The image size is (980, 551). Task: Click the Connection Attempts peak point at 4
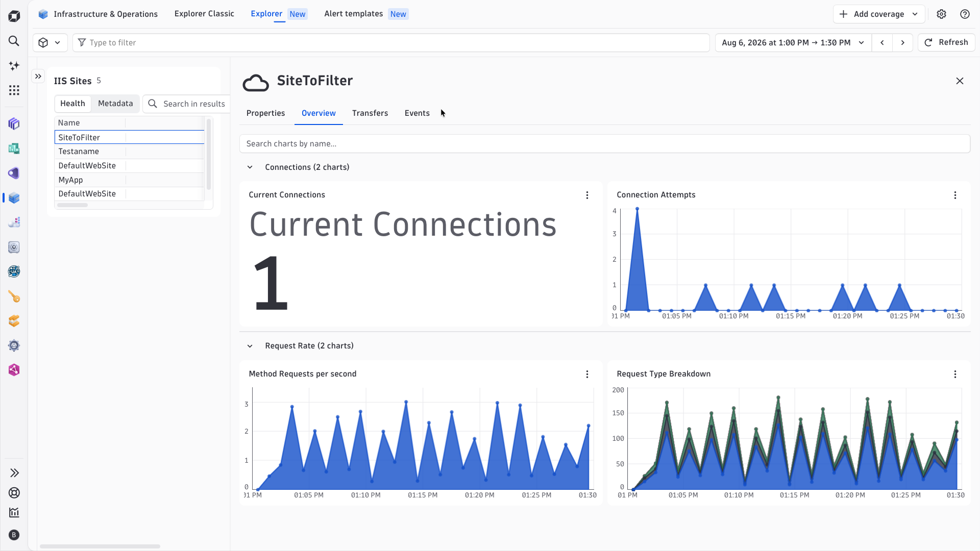click(x=637, y=209)
